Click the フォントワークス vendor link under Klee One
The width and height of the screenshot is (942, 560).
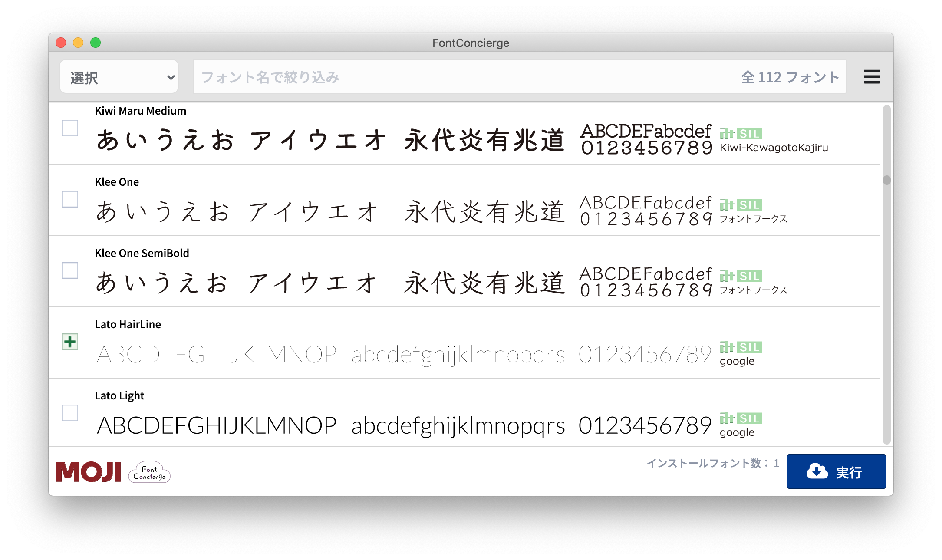(x=753, y=219)
